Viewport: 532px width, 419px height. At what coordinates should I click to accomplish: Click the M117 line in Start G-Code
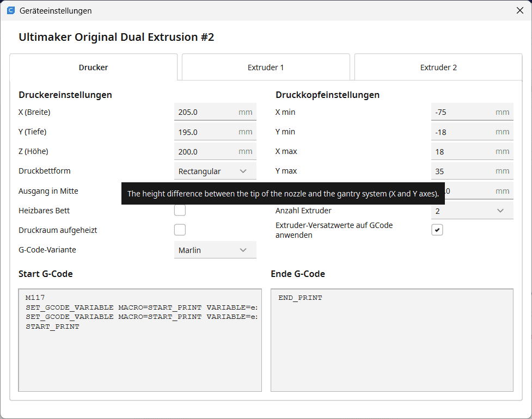[35, 298]
